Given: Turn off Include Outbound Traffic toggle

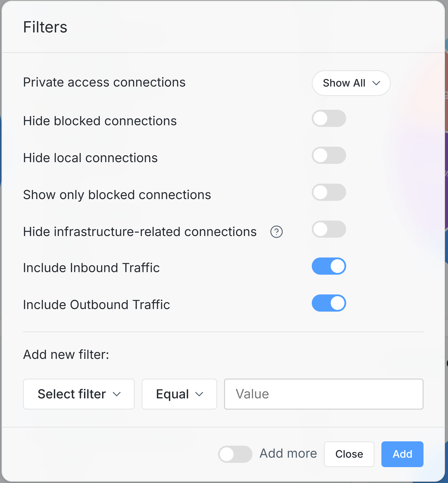Looking at the screenshot, I should pyautogui.click(x=329, y=303).
